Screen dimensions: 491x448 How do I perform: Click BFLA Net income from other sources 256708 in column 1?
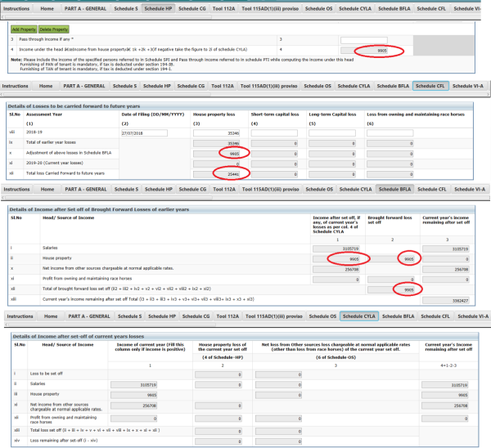tap(336, 269)
